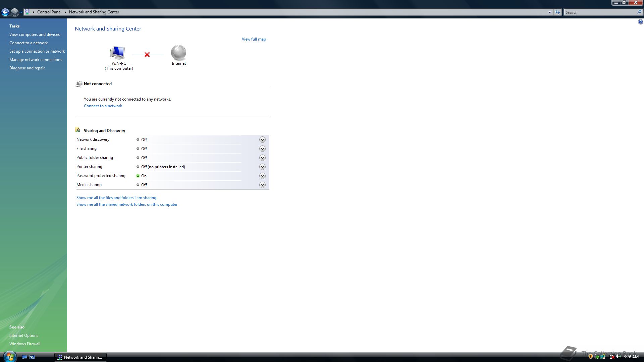Expand Network discovery settings
Screen dimensions: 644x362
pos(262,140)
